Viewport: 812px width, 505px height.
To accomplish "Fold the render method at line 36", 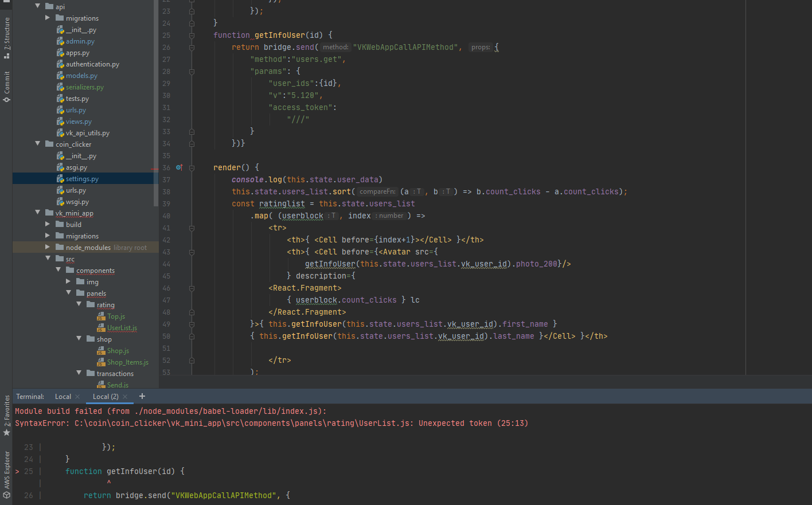I will click(x=192, y=167).
